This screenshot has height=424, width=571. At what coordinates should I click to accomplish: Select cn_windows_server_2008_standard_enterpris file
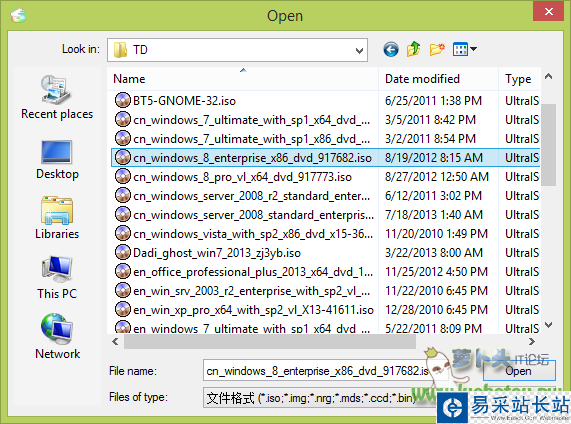pyautogui.click(x=253, y=215)
